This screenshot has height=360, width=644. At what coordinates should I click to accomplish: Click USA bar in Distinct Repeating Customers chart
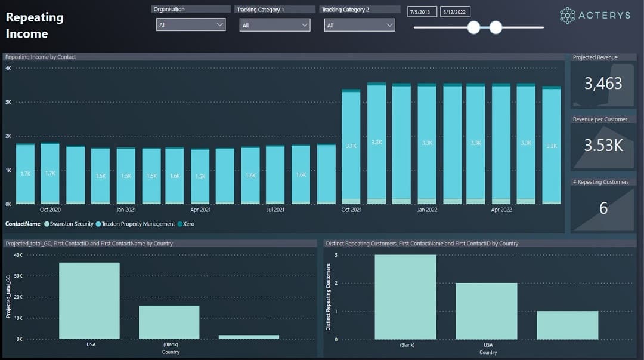(x=487, y=310)
